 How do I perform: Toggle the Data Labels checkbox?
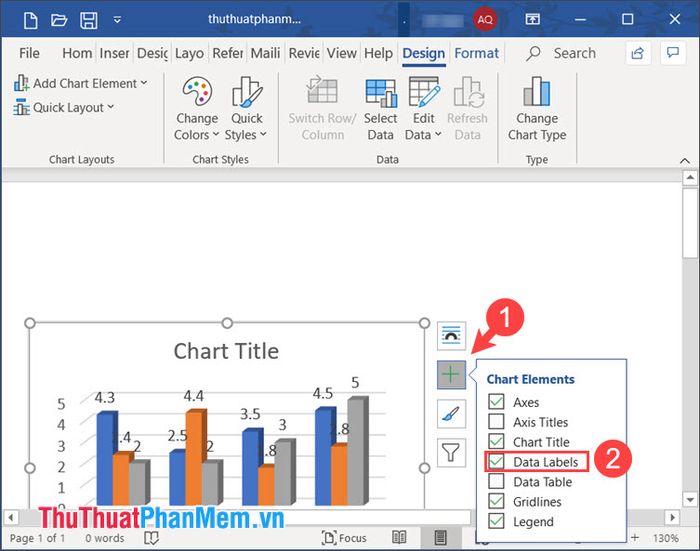pyautogui.click(x=497, y=462)
